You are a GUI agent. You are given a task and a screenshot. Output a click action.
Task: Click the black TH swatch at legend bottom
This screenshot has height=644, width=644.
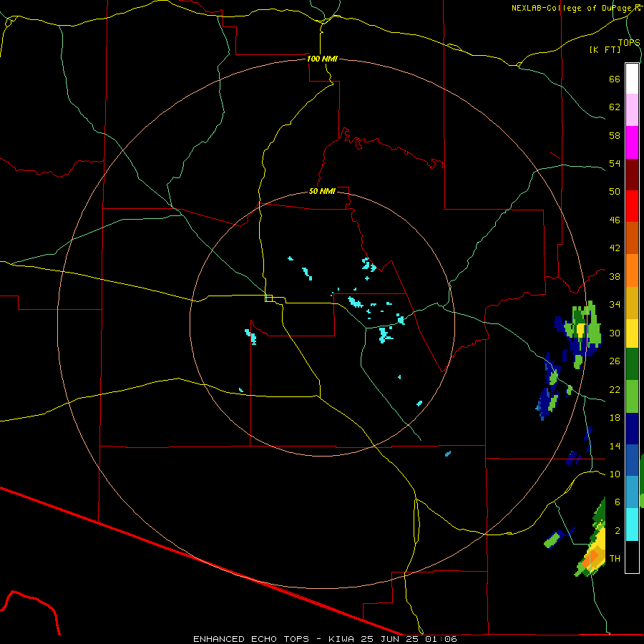pos(632,557)
